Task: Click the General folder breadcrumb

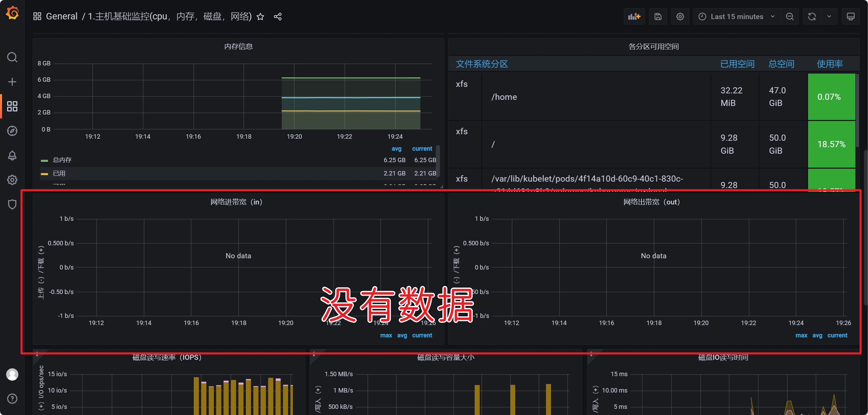Action: coord(62,16)
